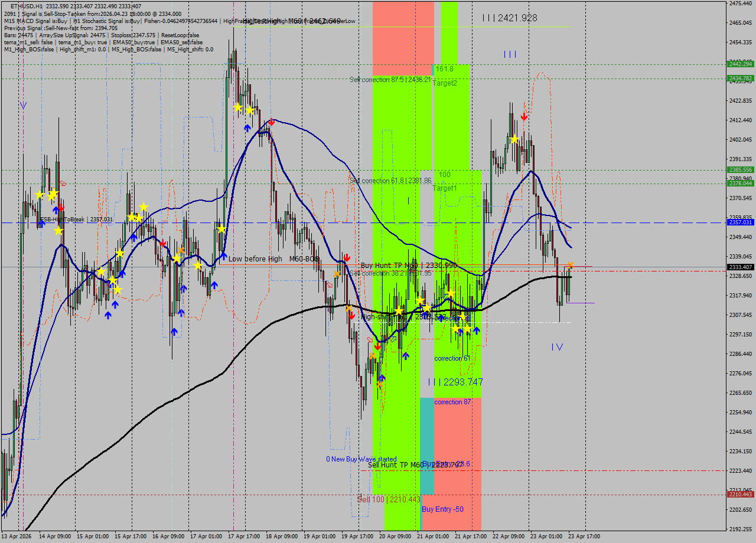Click the orange star at the latest candle
This screenshot has height=543, width=756.
click(570, 265)
